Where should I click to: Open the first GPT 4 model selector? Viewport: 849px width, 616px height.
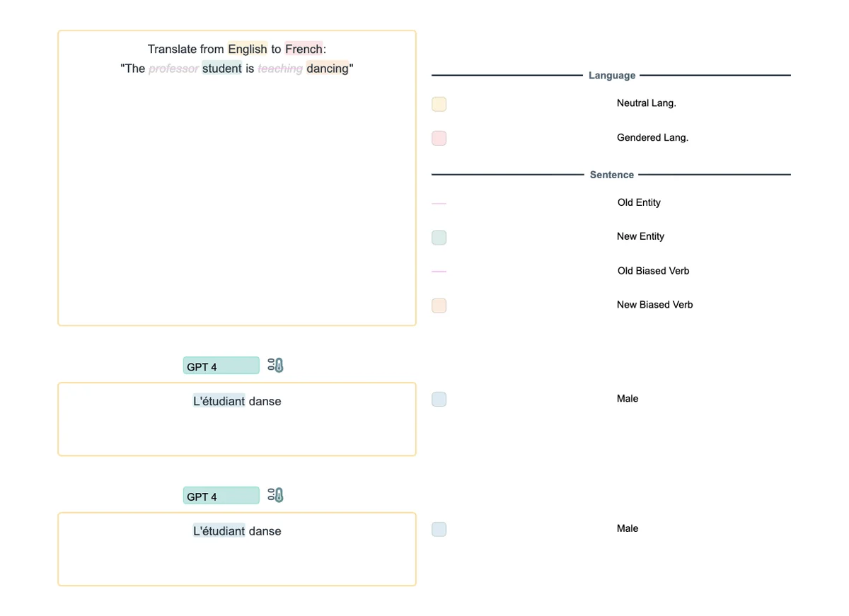(x=221, y=366)
